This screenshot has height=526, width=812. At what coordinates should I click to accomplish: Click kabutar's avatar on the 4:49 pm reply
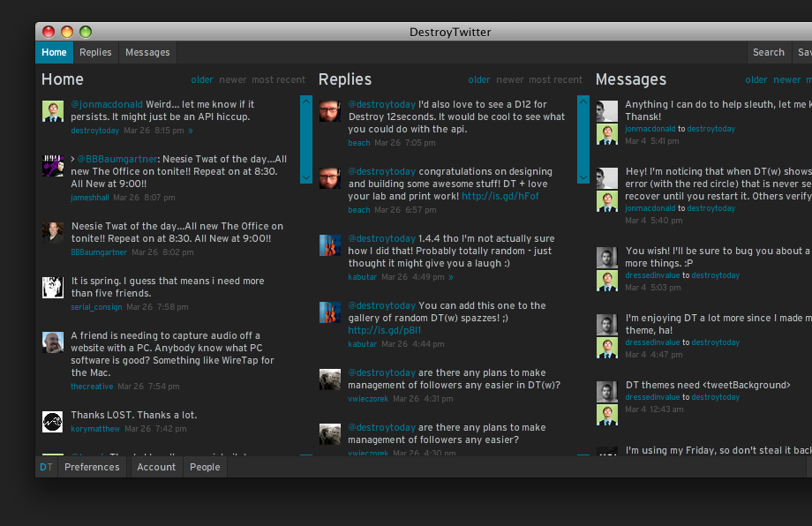[x=330, y=245]
